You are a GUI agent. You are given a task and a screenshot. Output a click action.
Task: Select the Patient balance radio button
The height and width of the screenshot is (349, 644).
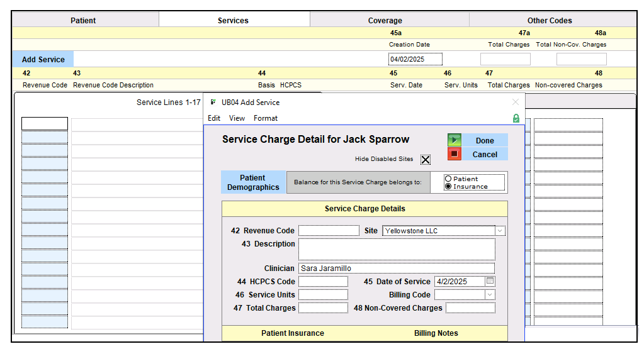448,179
